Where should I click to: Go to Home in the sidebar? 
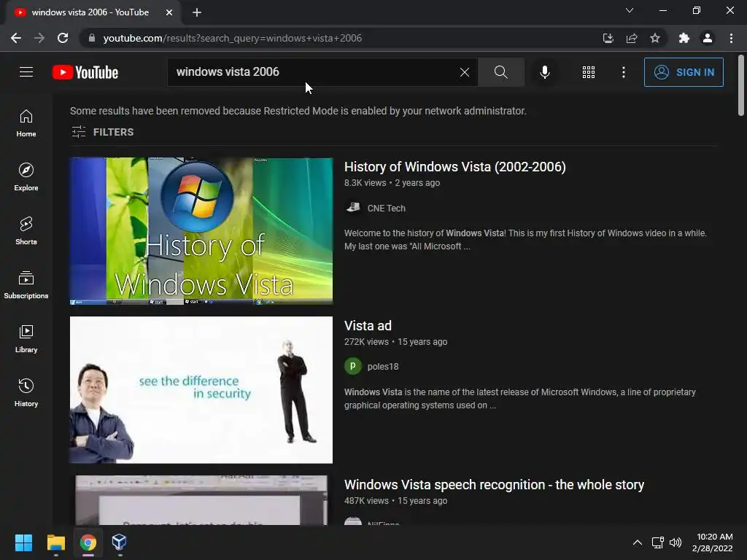pyautogui.click(x=26, y=123)
